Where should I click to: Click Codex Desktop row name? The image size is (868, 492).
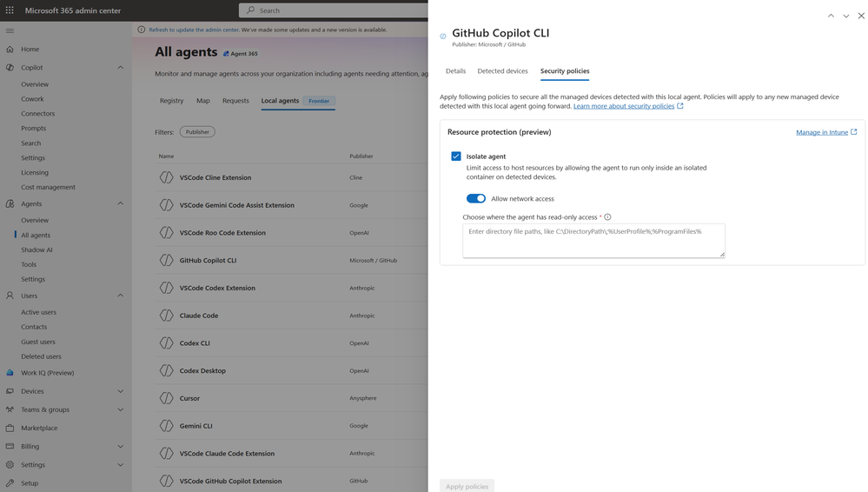click(x=202, y=370)
